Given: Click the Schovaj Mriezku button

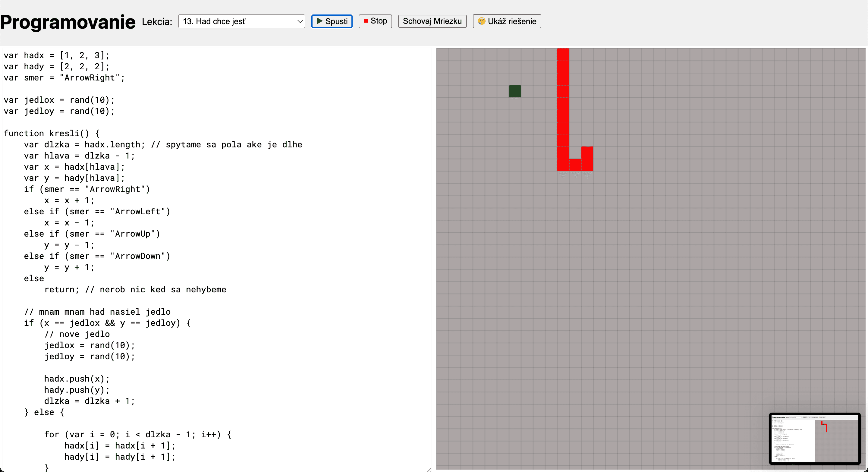Looking at the screenshot, I should click(x=432, y=21).
